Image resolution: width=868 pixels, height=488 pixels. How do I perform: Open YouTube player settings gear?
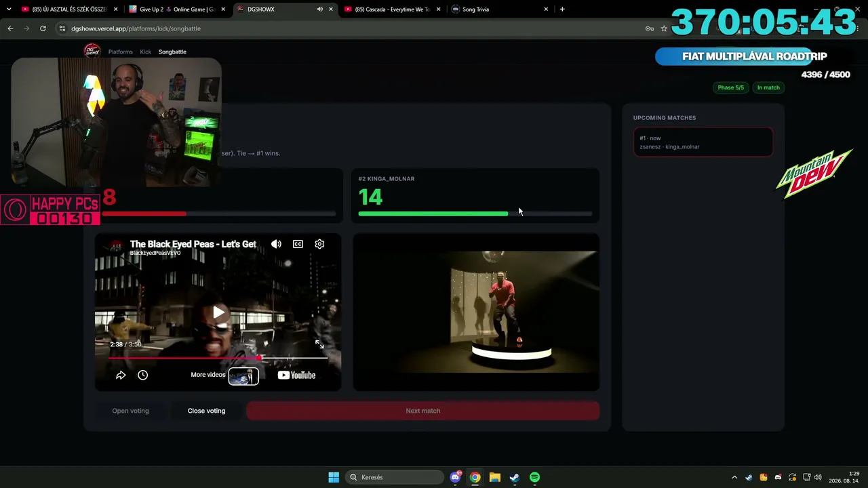[319, 244]
